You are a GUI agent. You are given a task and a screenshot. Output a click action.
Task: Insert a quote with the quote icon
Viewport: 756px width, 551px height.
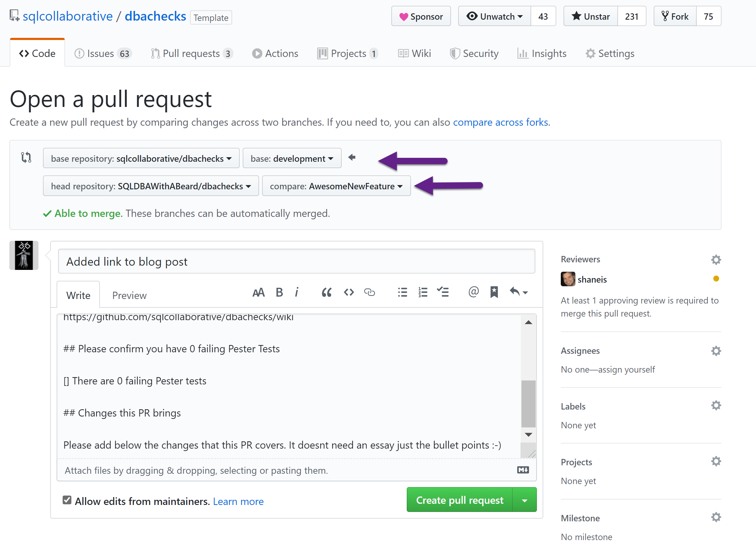click(326, 293)
